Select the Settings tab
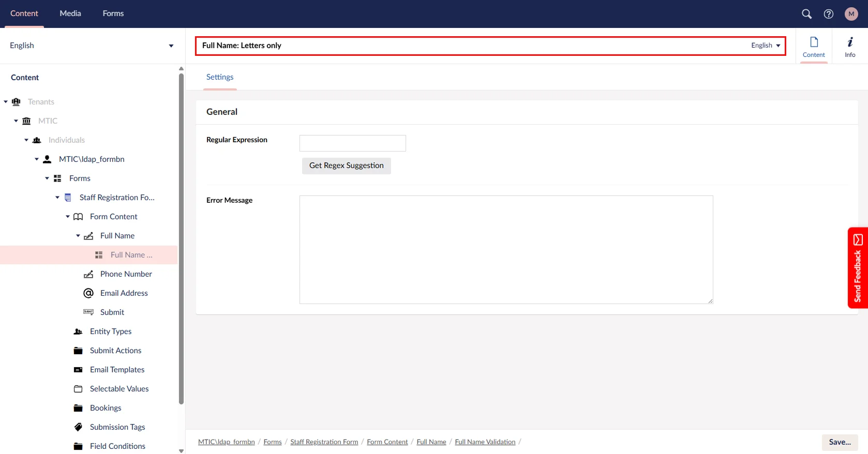The height and width of the screenshot is (454, 868). [x=220, y=77]
